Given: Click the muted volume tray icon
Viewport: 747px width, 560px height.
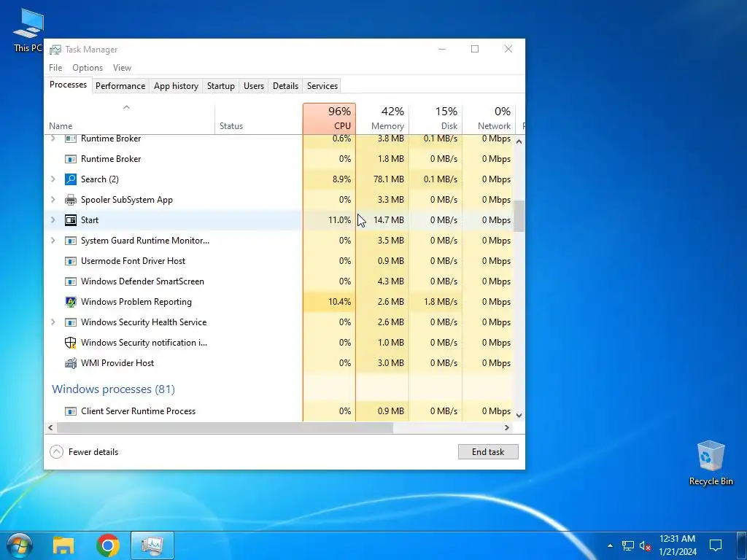Looking at the screenshot, I should (646, 545).
